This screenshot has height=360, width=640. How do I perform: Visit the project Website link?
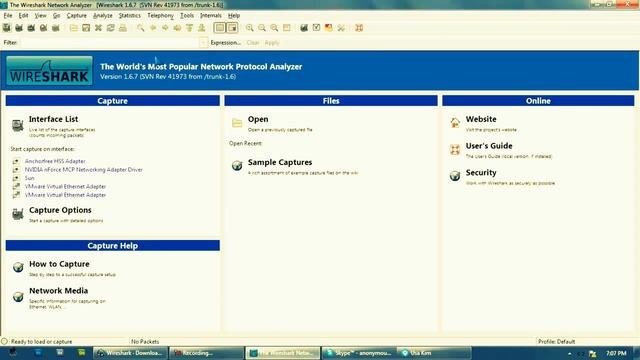(x=481, y=119)
